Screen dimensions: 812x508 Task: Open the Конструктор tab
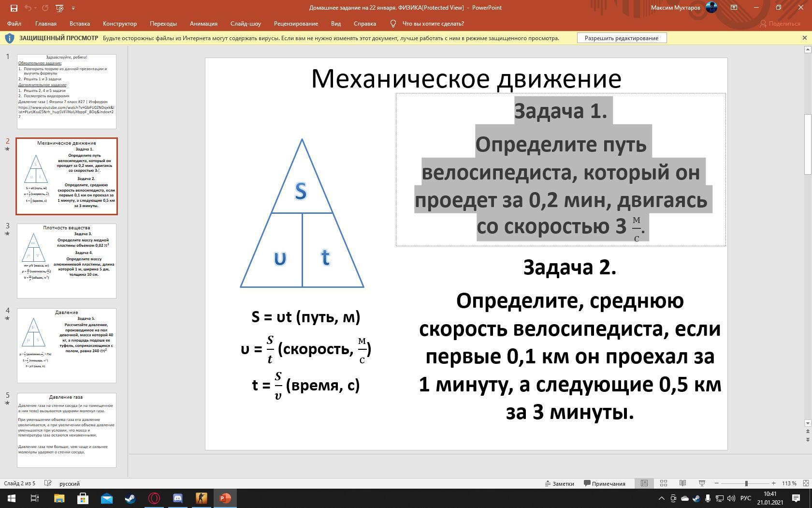(120, 24)
